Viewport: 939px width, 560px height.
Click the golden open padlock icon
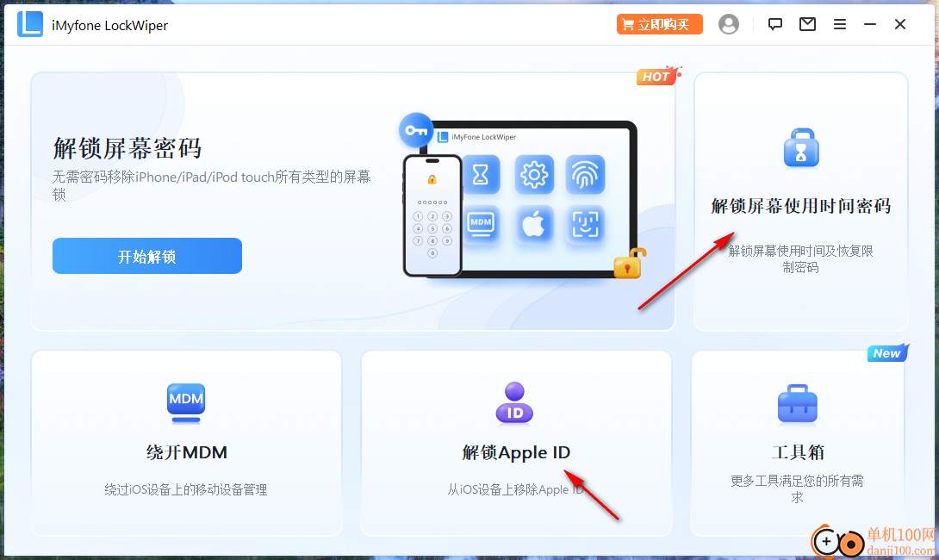pyautogui.click(x=630, y=264)
